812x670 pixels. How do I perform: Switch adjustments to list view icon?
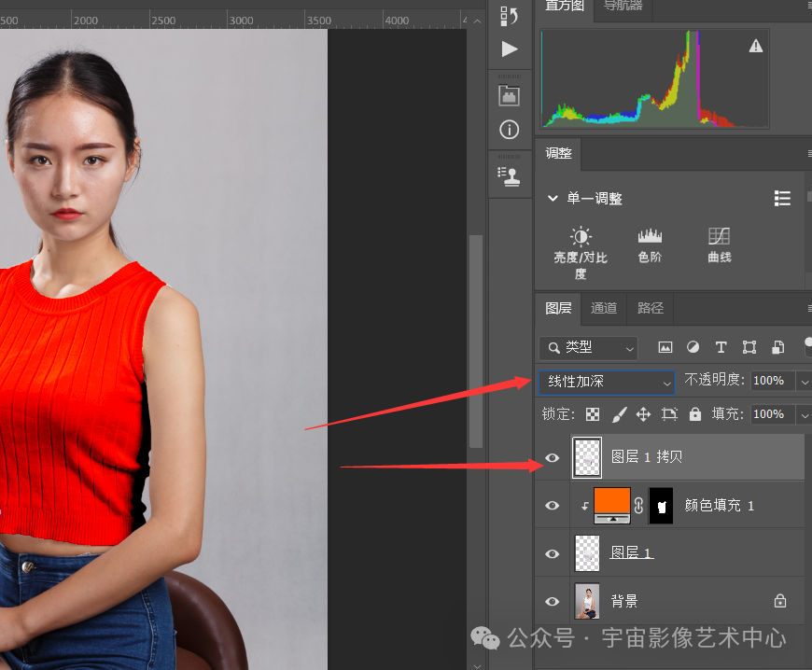pos(782,198)
